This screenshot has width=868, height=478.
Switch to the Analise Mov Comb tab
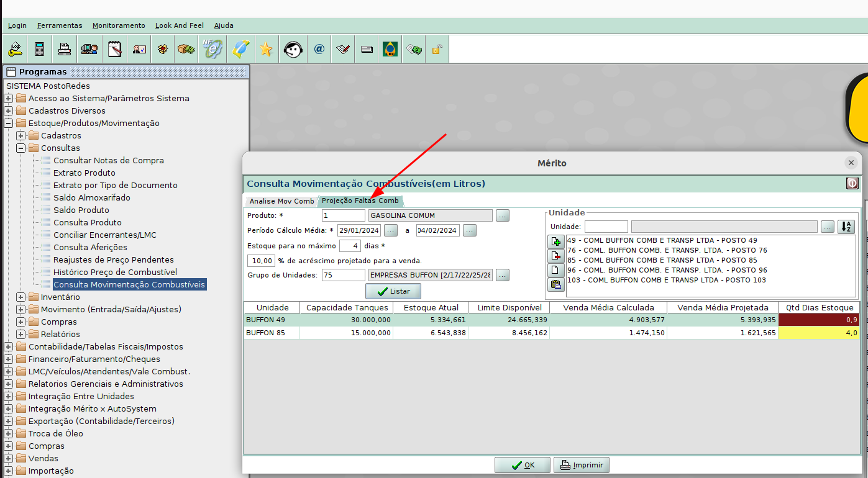tap(281, 201)
